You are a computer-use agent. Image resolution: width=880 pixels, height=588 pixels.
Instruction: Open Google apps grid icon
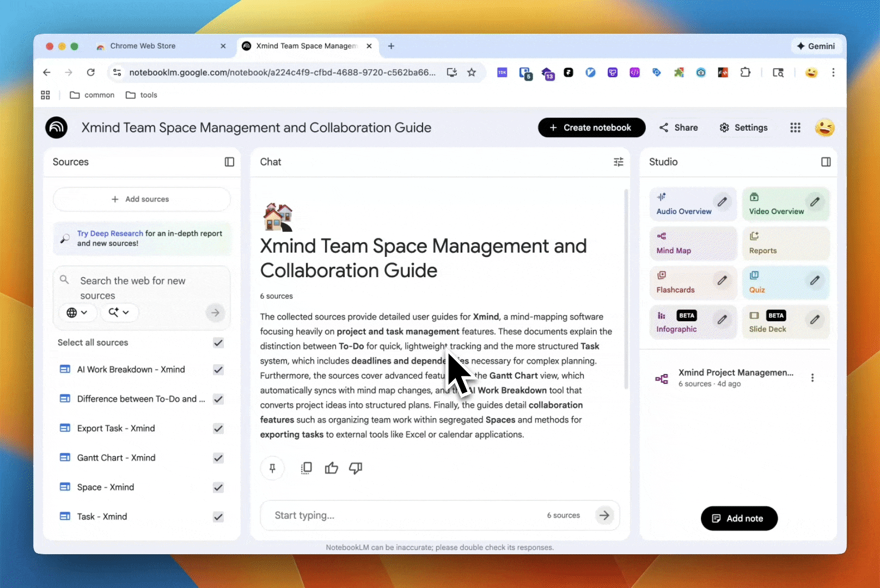[x=795, y=127]
